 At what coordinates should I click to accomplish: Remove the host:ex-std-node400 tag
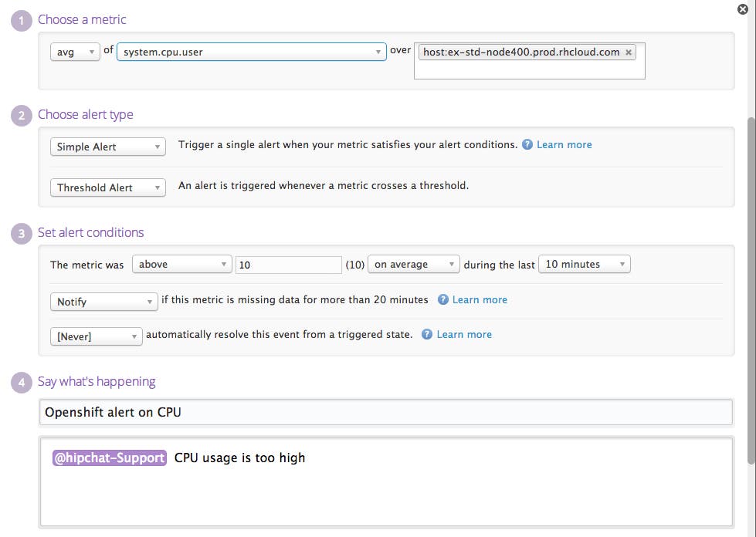629,52
